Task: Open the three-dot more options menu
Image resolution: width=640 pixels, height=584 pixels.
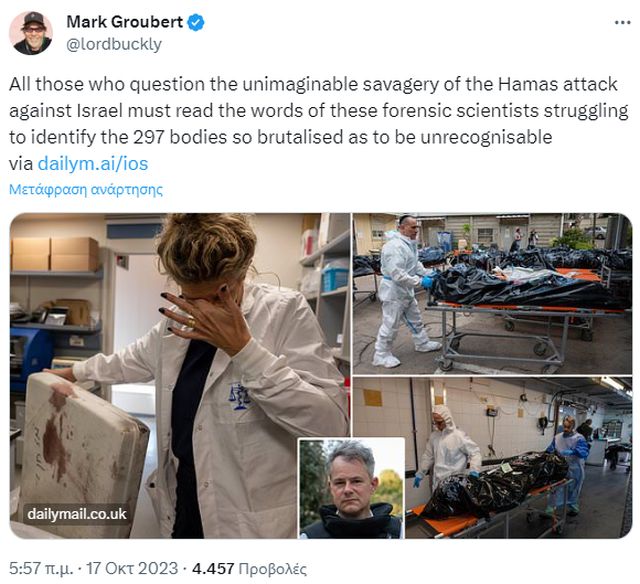Action: click(x=622, y=23)
